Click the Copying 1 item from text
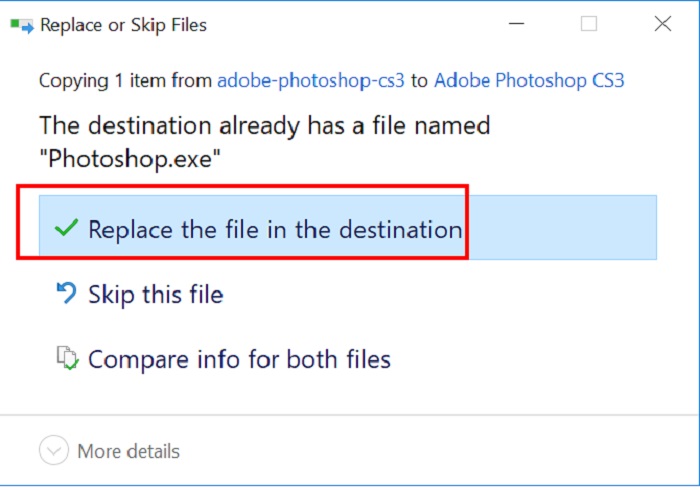The image size is (700, 490). (125, 81)
